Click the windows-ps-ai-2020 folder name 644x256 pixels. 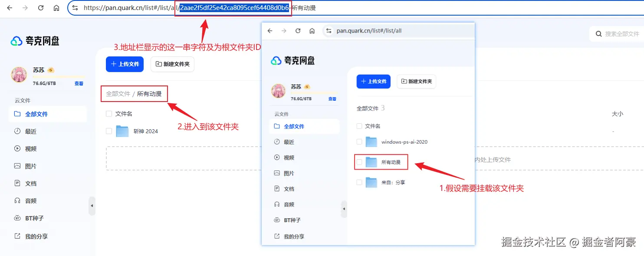click(x=404, y=142)
